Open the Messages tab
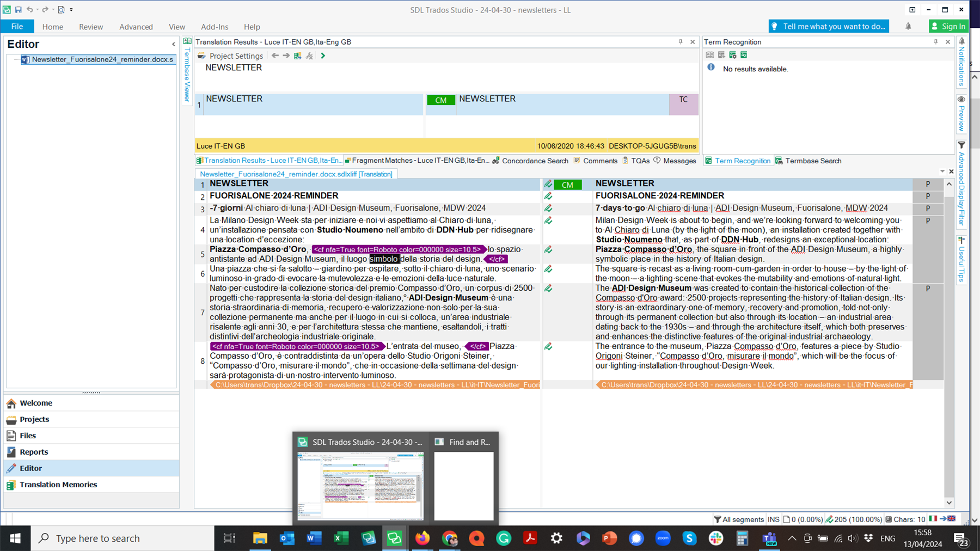The width and height of the screenshot is (980, 551). pyautogui.click(x=675, y=161)
